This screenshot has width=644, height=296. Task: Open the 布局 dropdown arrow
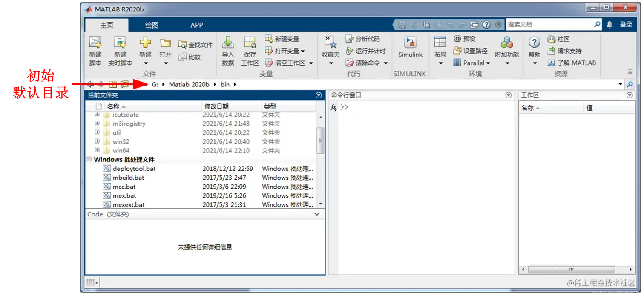[x=440, y=63]
